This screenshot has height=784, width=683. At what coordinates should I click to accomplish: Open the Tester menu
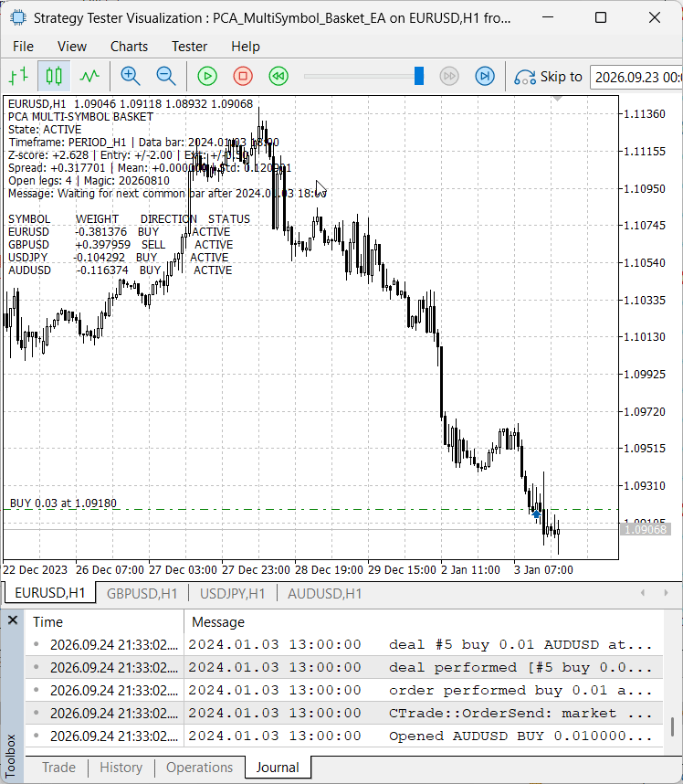tap(189, 47)
